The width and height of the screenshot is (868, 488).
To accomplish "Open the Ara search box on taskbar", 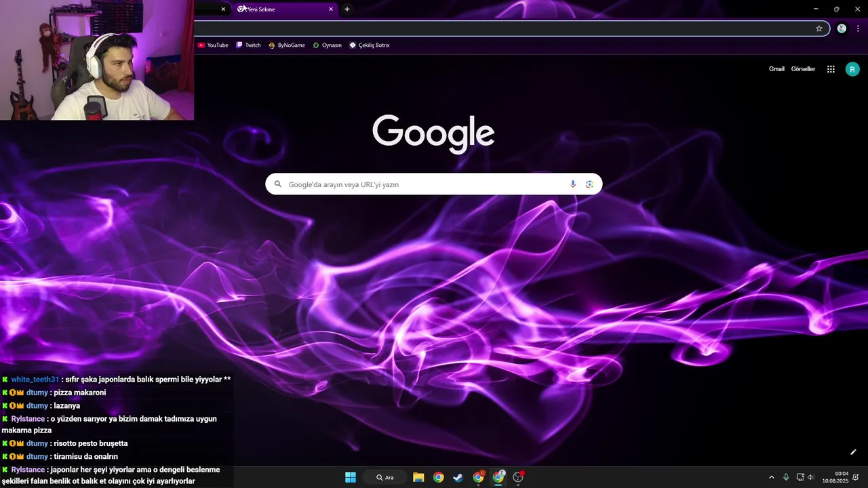I will click(384, 477).
